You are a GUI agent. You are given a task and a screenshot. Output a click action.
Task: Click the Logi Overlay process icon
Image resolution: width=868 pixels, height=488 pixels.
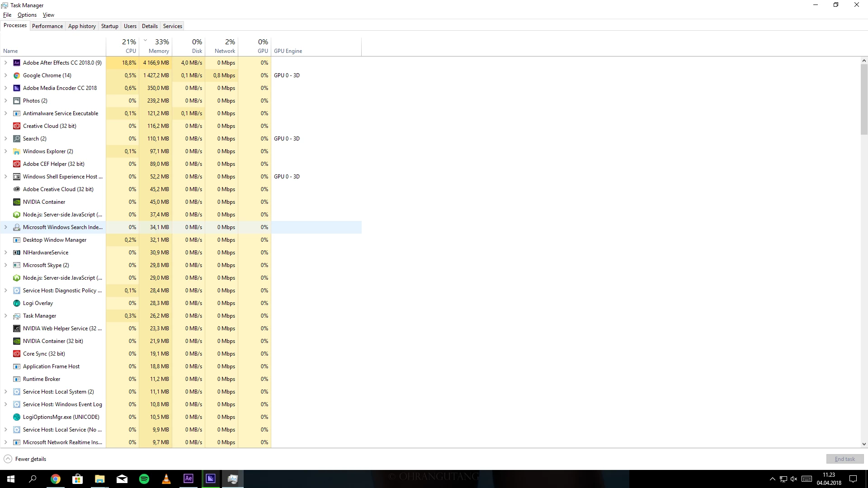coord(17,303)
